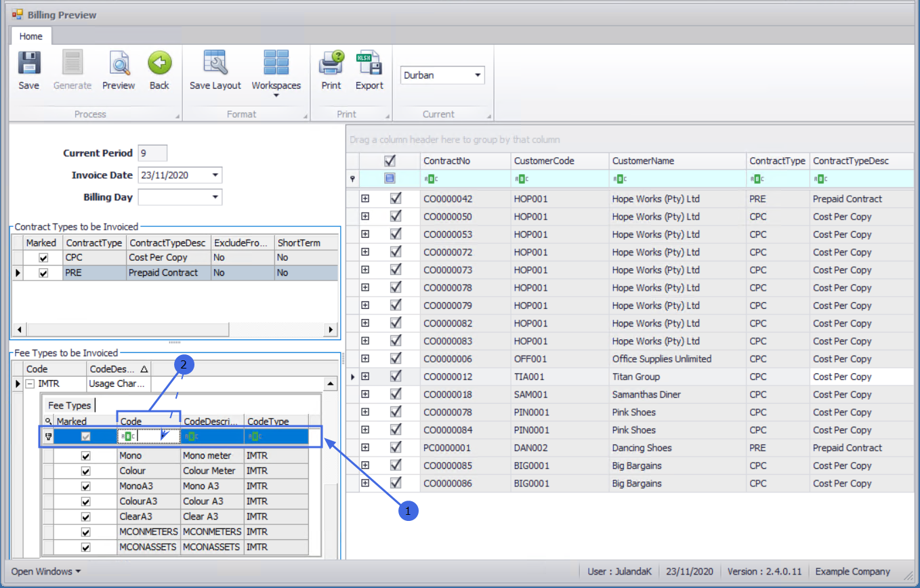Open the Invoice Date dropdown

(x=215, y=175)
